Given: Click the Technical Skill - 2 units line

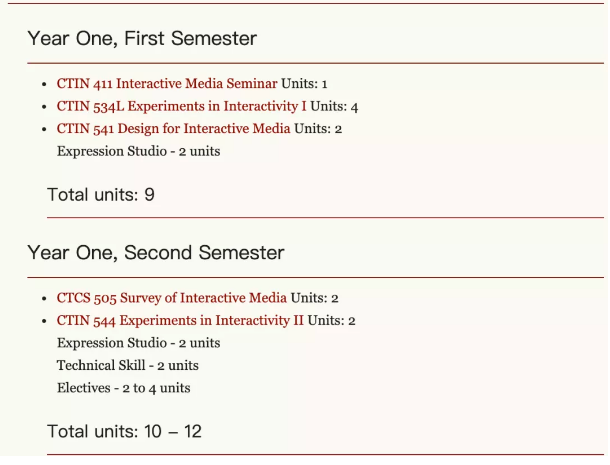Looking at the screenshot, I should (127, 365).
